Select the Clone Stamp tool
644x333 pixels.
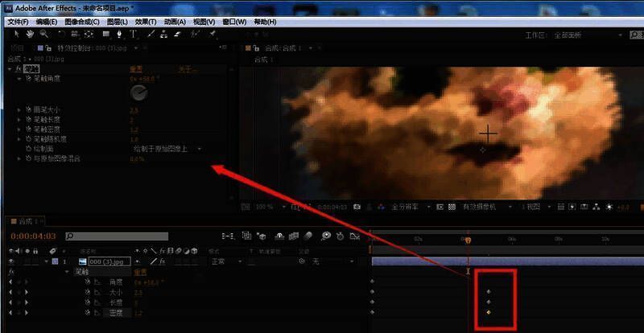(163, 34)
